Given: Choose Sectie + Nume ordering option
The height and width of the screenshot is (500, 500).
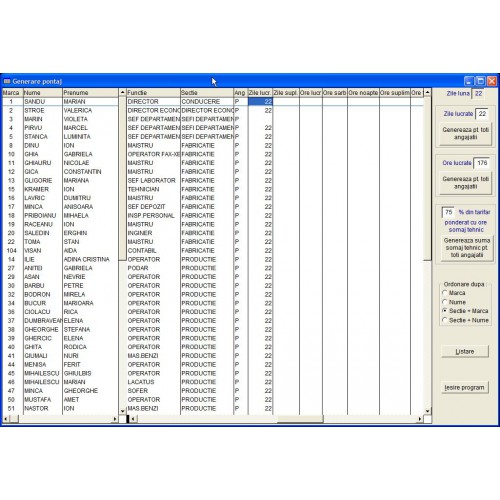Looking at the screenshot, I should coord(444,320).
